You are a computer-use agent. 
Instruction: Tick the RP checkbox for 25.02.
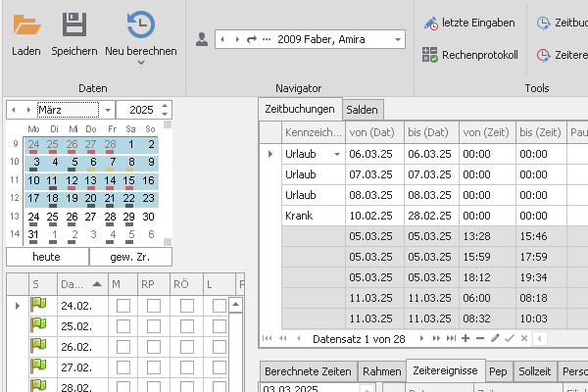(x=154, y=324)
